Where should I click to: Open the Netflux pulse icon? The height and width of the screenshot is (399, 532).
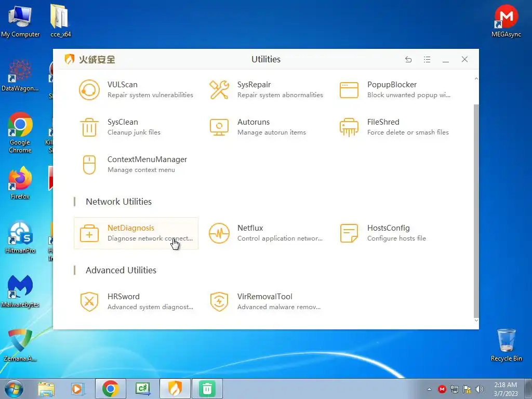[x=219, y=233]
